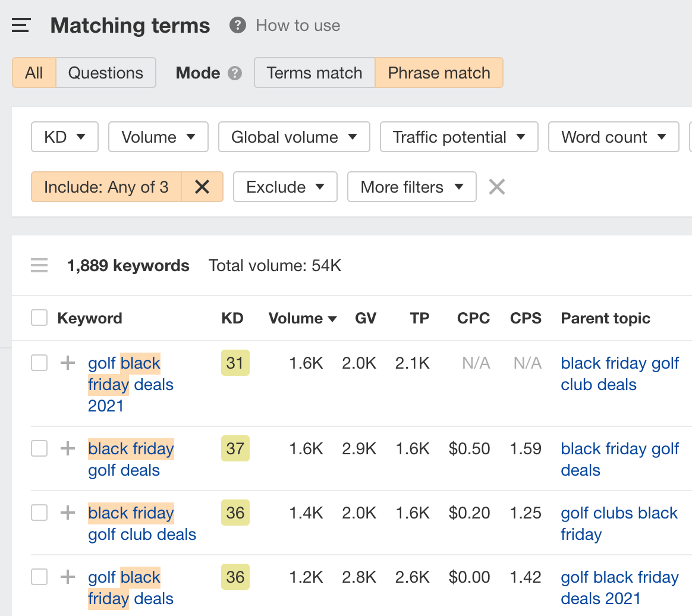Viewport: 692px width, 616px height.
Task: Click the plus icon beside golf black friday deals 2021
Action: click(68, 363)
